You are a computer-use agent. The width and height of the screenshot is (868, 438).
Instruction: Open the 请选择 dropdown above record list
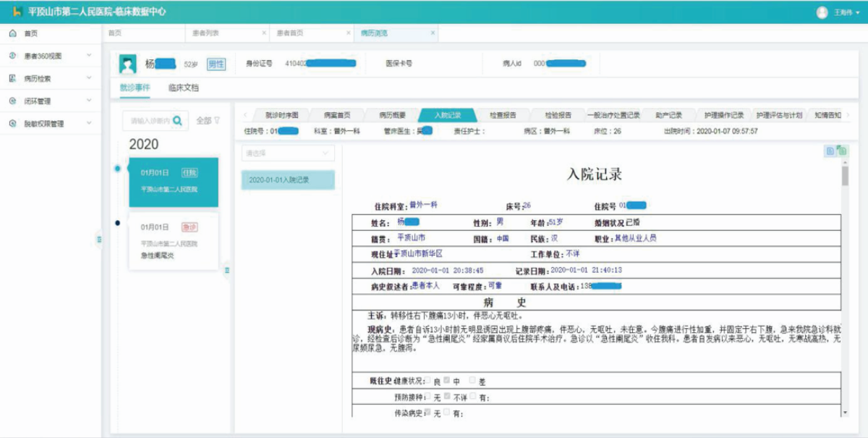[x=288, y=153]
